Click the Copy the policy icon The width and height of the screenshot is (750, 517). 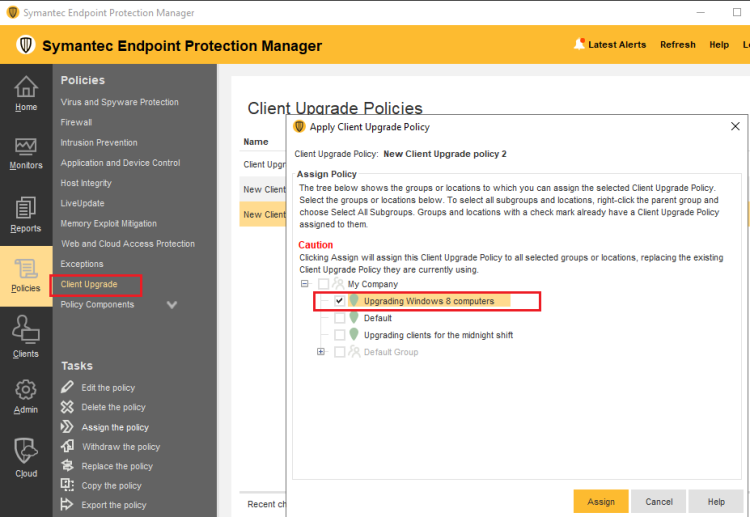(67, 485)
